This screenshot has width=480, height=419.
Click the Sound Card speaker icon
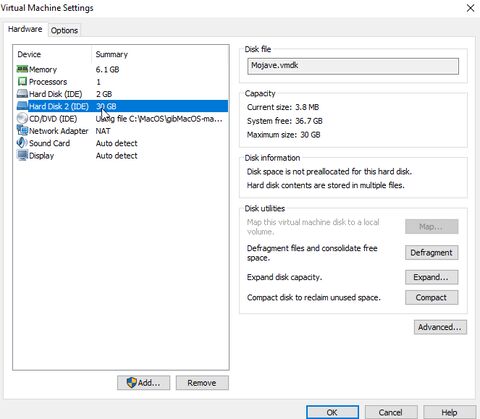[x=22, y=143]
